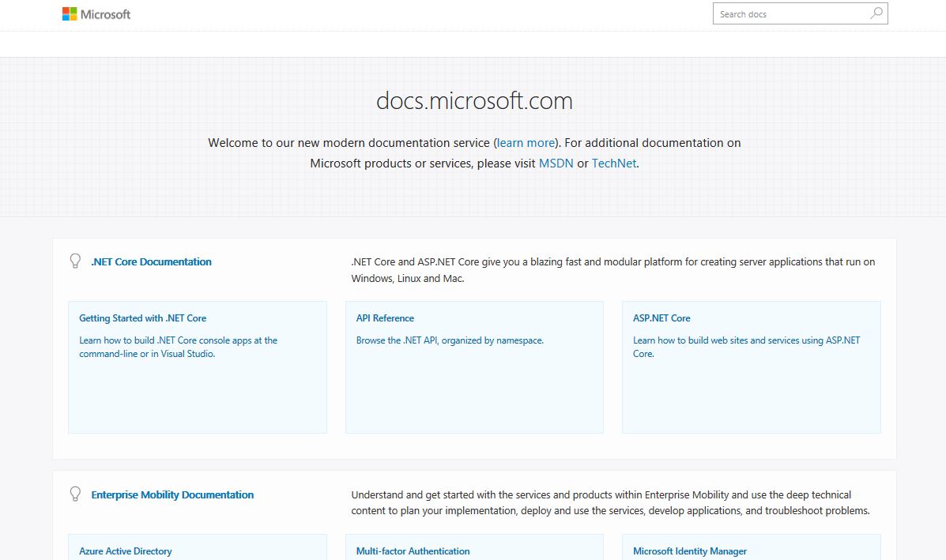Screen dimensions: 946x560
Task: Open Getting Started with .NET Core card title
Action: 142,318
